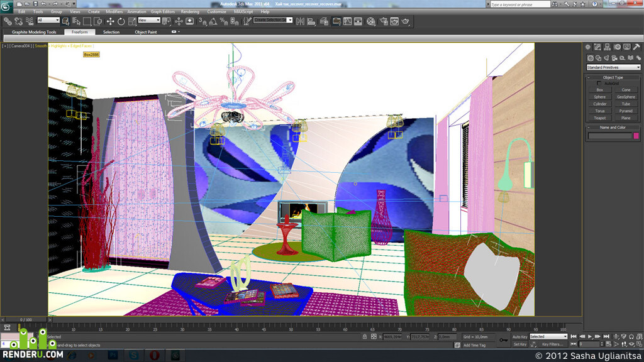The width and height of the screenshot is (644, 362).
Task: Click the Key Filters button
Action: tap(552, 344)
